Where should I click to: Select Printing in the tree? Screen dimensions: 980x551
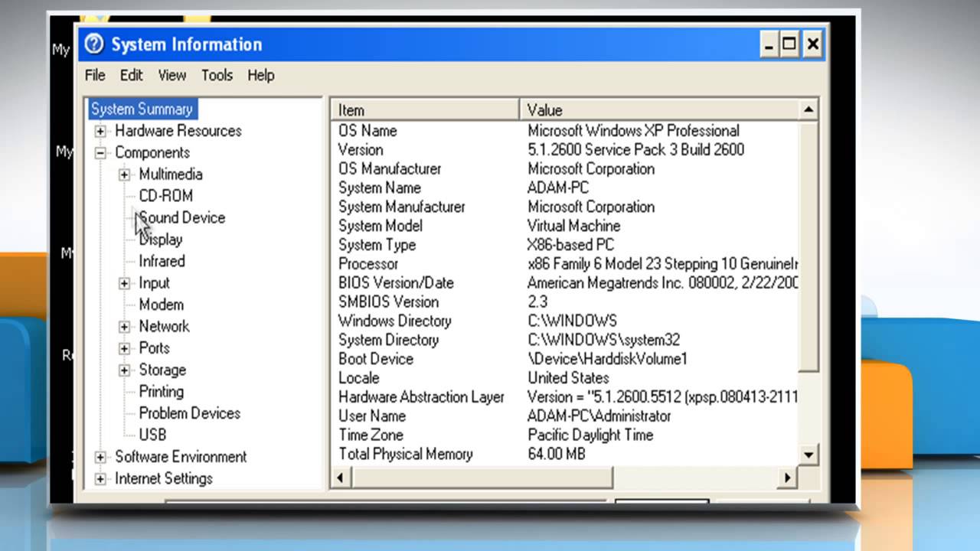click(x=161, y=391)
